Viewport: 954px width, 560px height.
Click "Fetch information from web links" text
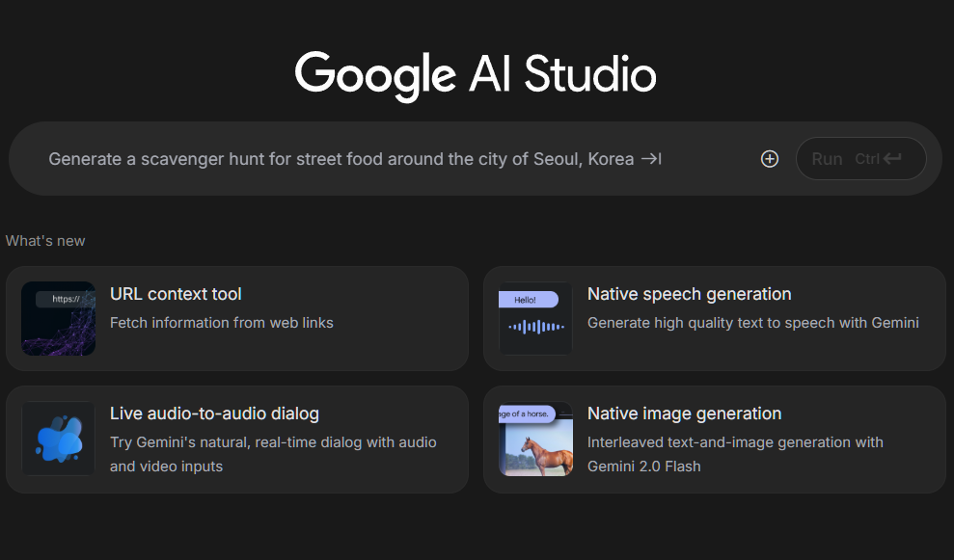point(222,323)
